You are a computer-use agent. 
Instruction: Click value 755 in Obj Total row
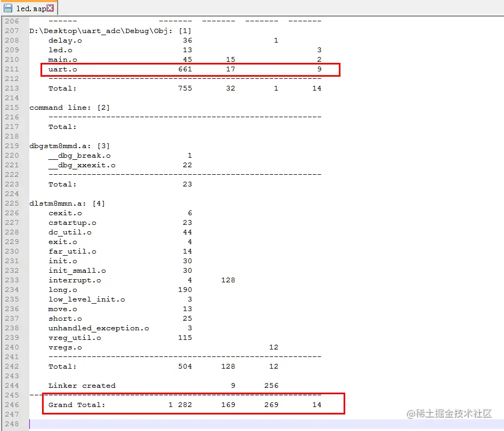(x=185, y=88)
